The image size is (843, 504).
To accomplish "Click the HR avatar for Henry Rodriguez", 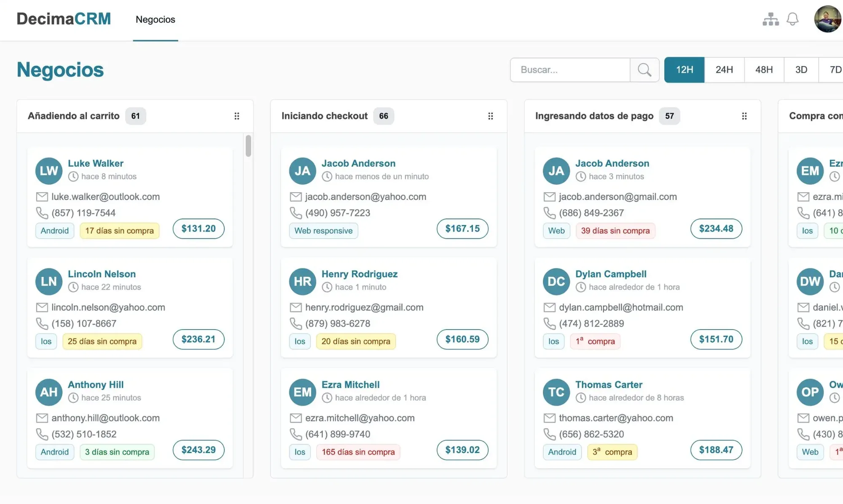I will point(303,281).
